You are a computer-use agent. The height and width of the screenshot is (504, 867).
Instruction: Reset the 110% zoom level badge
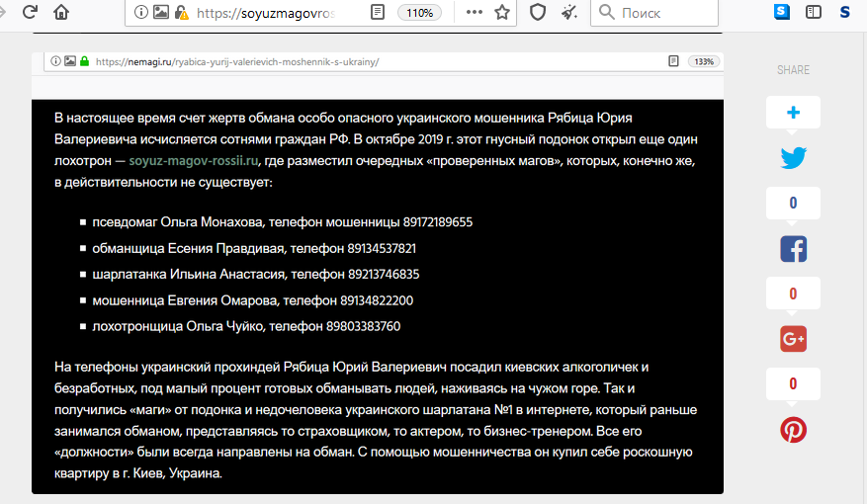coord(419,13)
